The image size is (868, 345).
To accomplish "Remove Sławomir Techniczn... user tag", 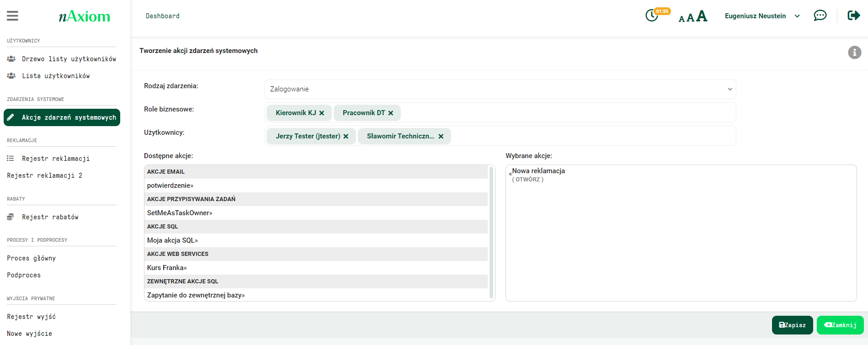I will pos(441,137).
